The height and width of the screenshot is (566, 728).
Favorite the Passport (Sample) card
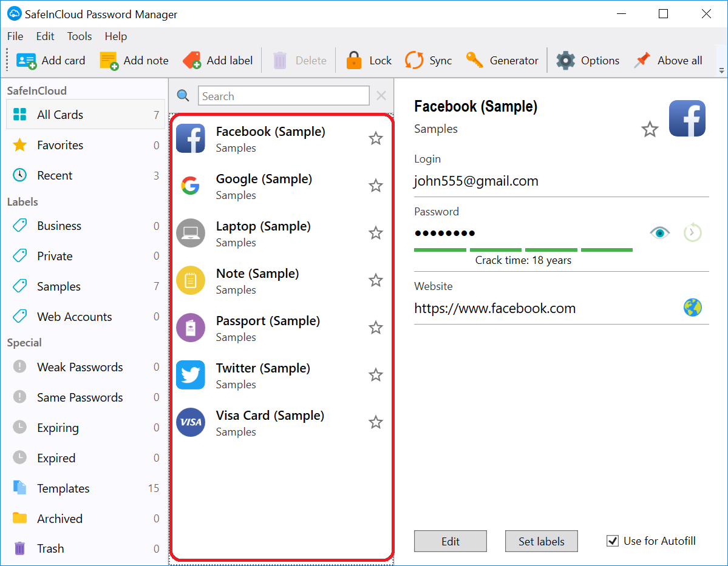(376, 328)
